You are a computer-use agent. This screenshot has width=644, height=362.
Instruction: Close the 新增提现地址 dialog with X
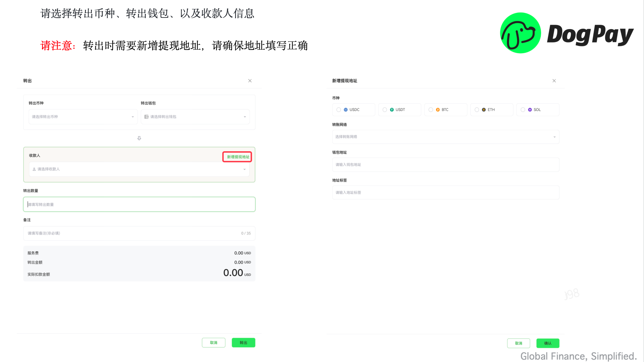pyautogui.click(x=554, y=81)
